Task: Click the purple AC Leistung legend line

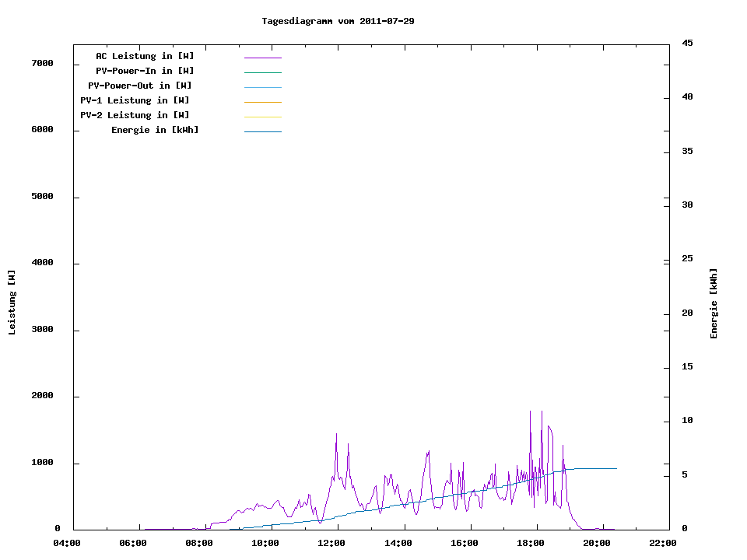Action: (262, 58)
